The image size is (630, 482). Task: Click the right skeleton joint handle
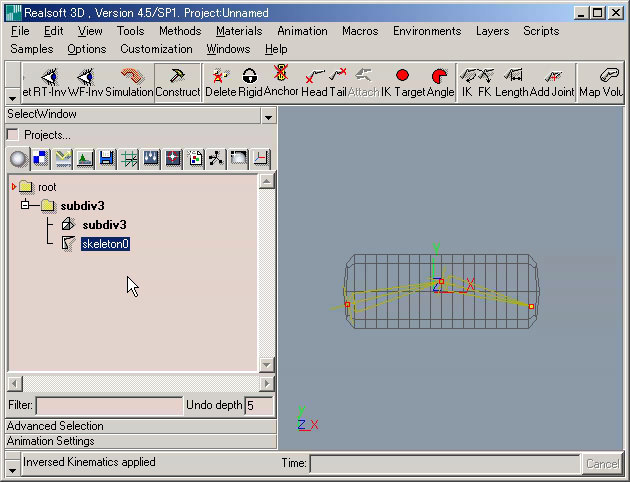[x=531, y=306]
